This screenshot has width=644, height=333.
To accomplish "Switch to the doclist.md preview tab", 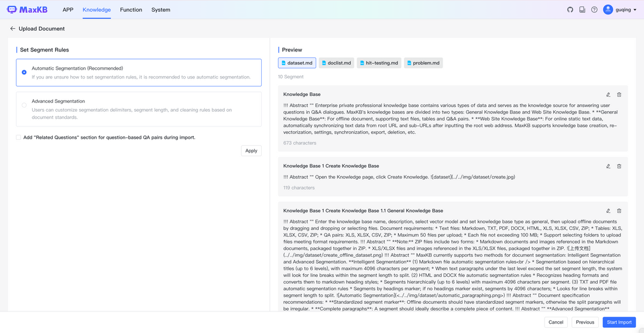I will point(337,63).
